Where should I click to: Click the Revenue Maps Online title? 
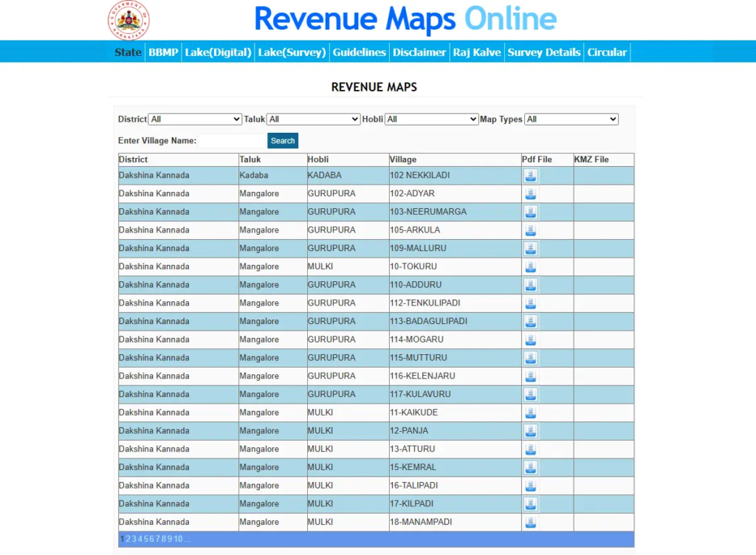pos(405,19)
